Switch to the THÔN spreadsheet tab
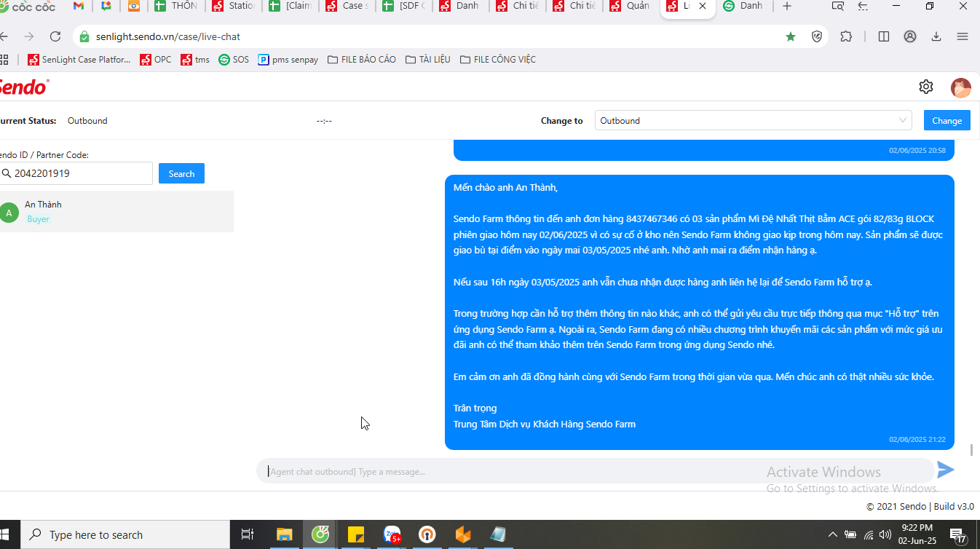Screen dimensions: 980x549 click(176, 6)
